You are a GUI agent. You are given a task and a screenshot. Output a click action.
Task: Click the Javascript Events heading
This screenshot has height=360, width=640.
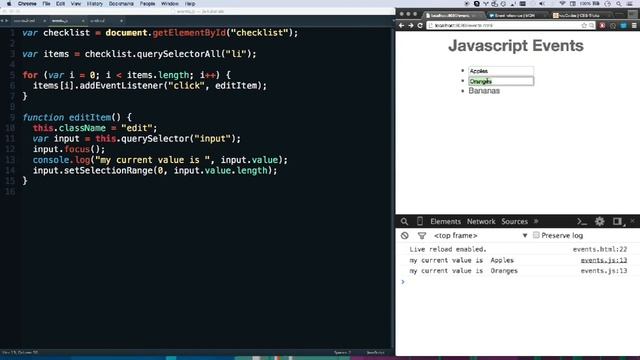(516, 45)
